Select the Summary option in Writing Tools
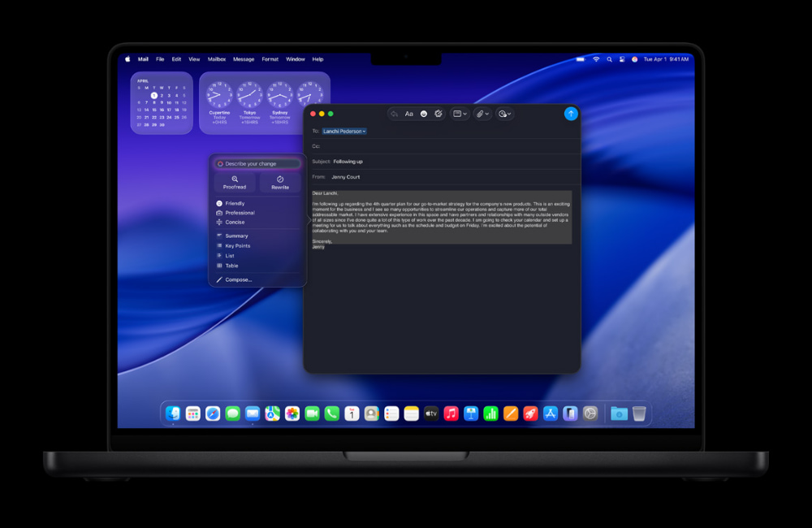Screen dimensions: 812x528 [x=235, y=236]
